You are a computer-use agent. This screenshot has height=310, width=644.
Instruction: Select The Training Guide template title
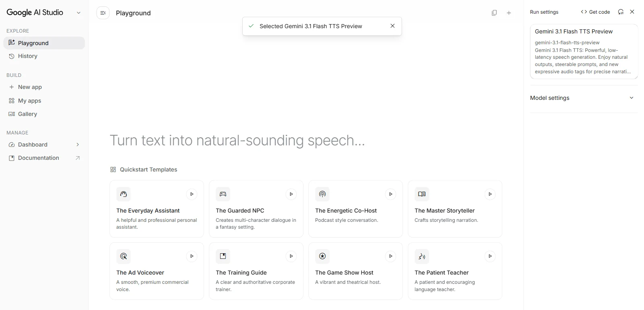click(x=241, y=273)
